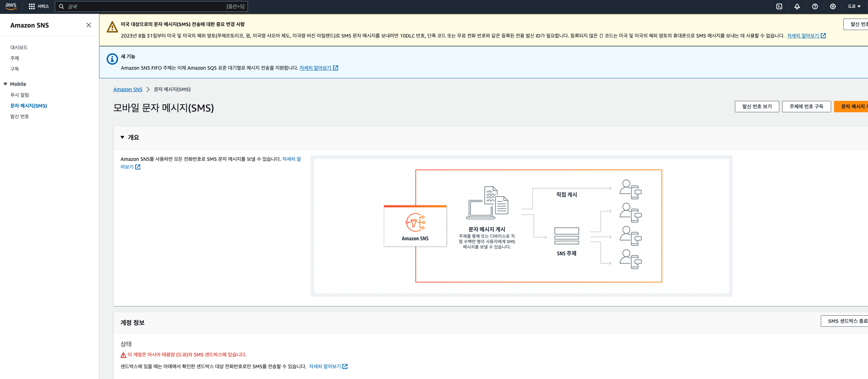Click the 발신 번호 보기 button

[x=757, y=107]
